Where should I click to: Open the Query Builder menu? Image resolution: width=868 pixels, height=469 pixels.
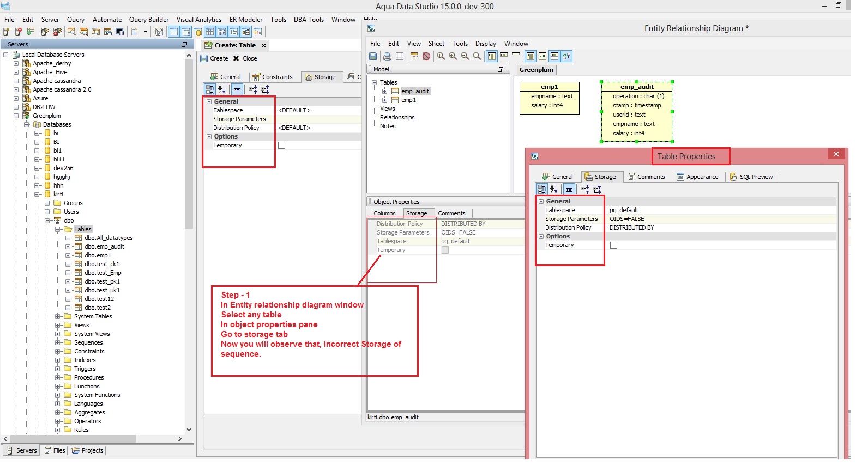[x=149, y=20]
